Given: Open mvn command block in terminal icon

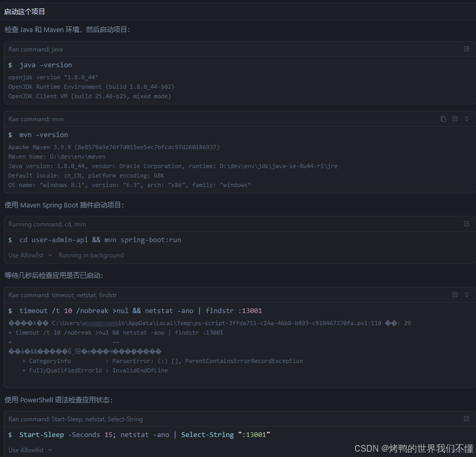Looking at the screenshot, I should tap(455, 119).
